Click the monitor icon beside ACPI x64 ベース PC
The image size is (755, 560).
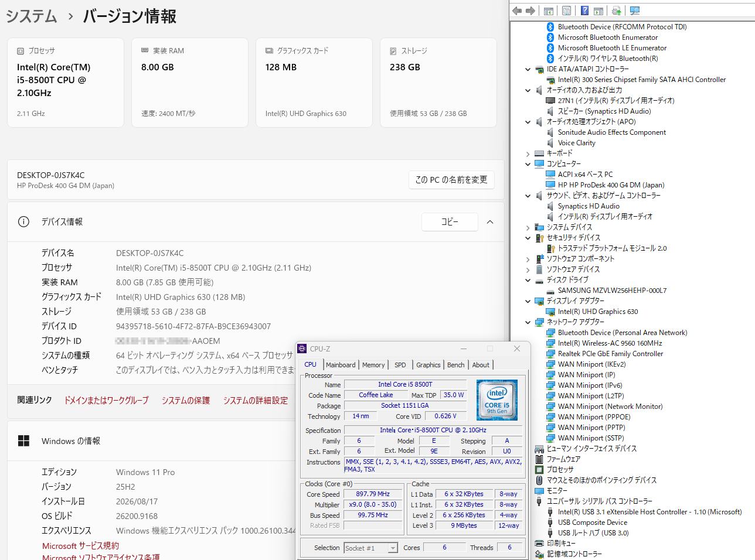pyautogui.click(x=550, y=175)
